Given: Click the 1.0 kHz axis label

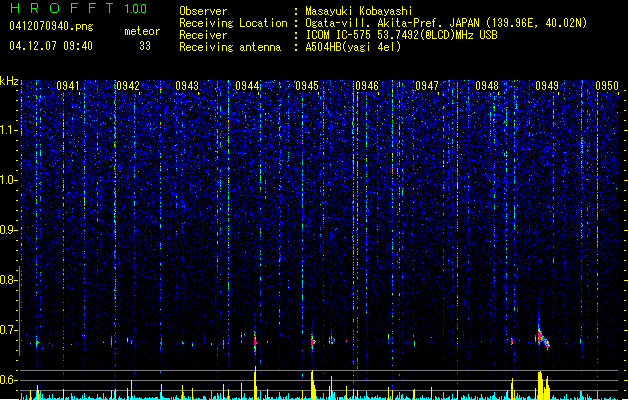Looking at the screenshot, I should [x=8, y=180].
